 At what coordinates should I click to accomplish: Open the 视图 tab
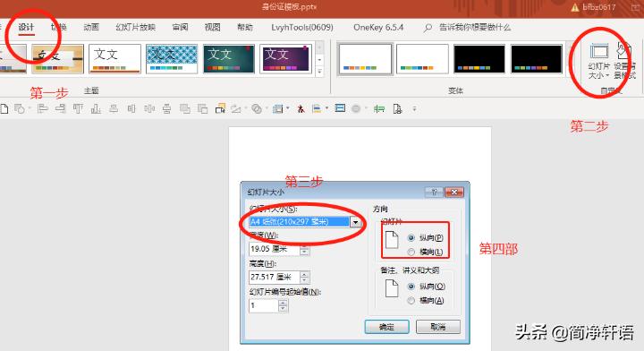click(212, 27)
